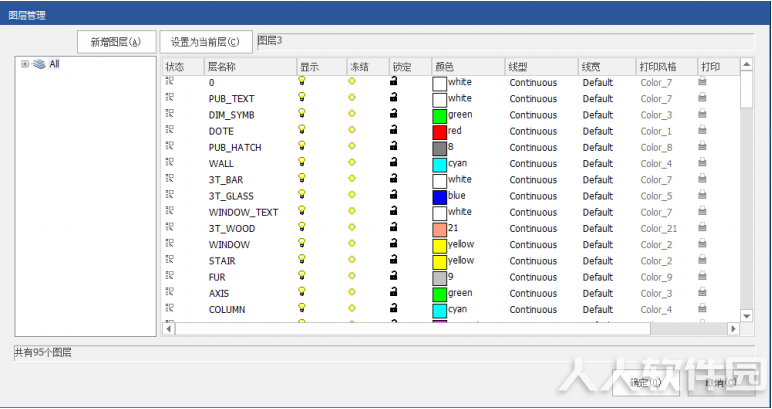
Task: Click 新增图层(A) button
Action: pyautogui.click(x=117, y=42)
